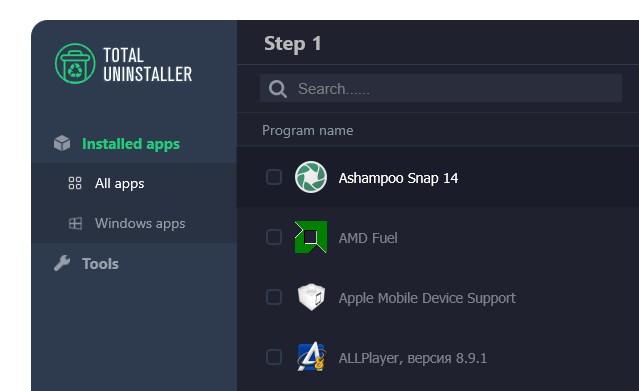Tick the AMD Fuel checkbox

[x=274, y=237]
